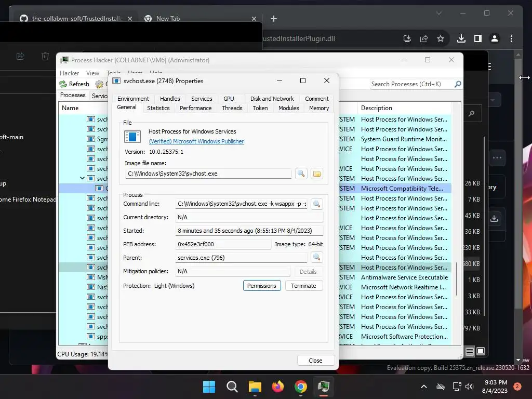Click the share icon in Chrome address bar

(424, 38)
